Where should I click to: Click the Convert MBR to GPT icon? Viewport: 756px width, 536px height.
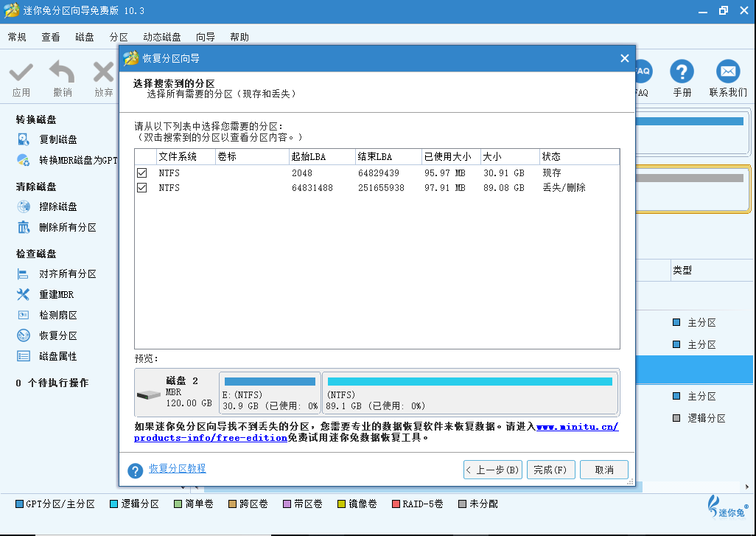pos(23,160)
